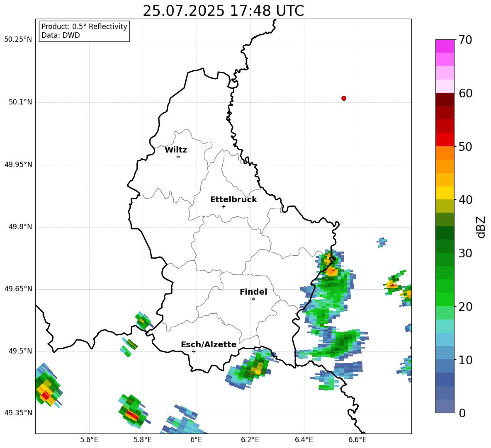491x448 pixels.
Task: Click the colorbar tick label 60
Action: click(465, 93)
